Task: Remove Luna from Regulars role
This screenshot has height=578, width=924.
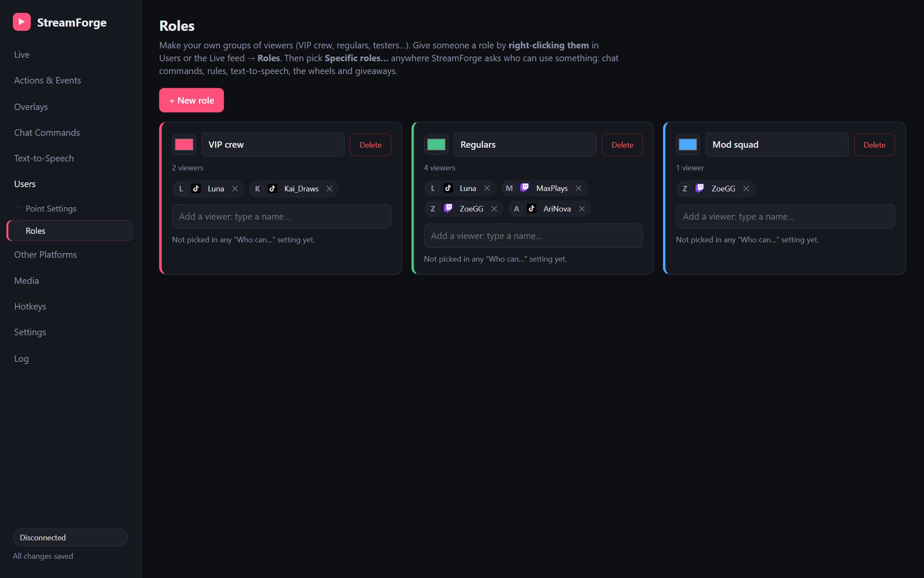Action: click(487, 188)
